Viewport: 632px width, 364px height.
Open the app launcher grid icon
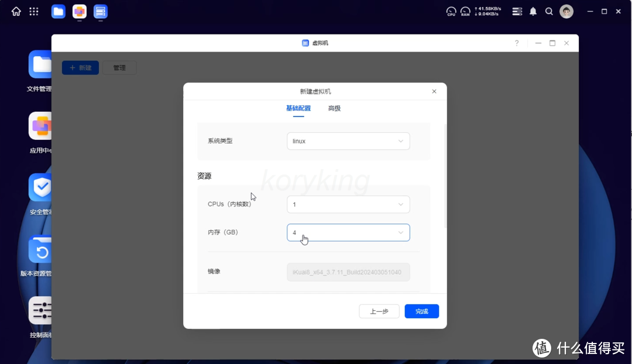(33, 11)
